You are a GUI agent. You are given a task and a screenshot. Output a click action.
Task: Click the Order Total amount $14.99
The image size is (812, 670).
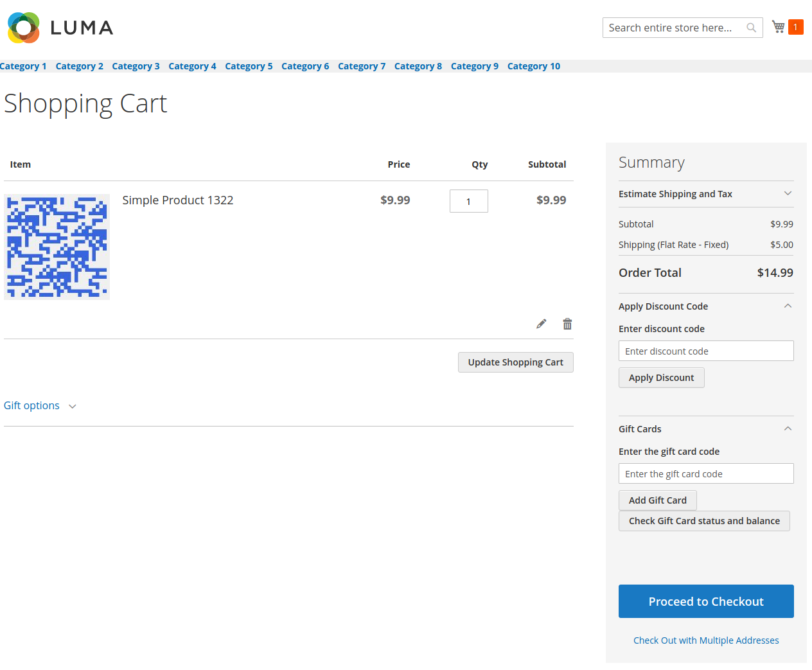click(x=775, y=272)
